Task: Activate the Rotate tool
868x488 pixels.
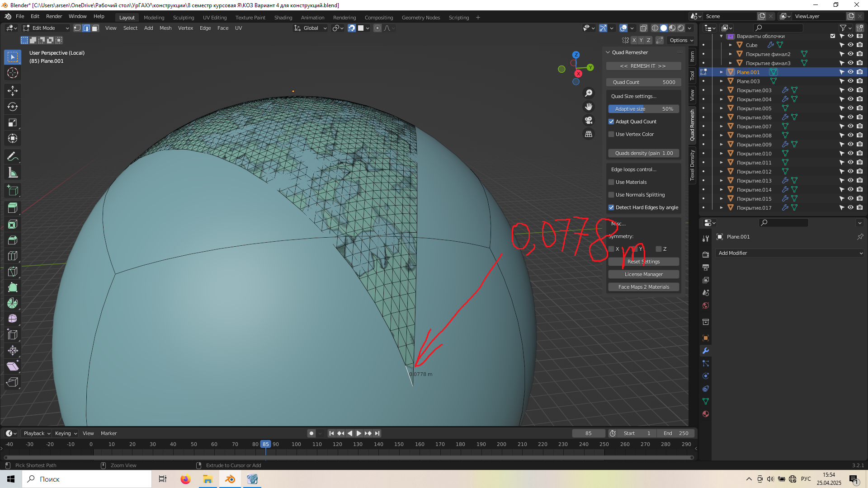Action: 13,107
